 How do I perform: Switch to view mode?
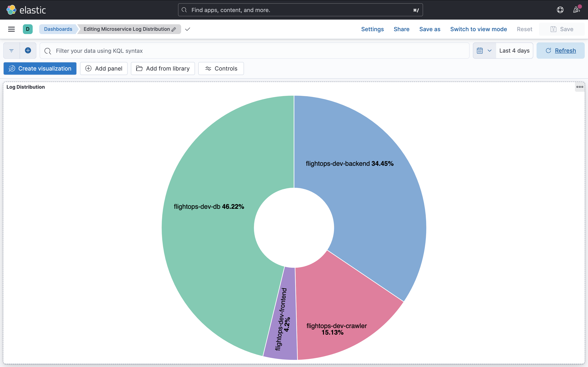(x=478, y=29)
